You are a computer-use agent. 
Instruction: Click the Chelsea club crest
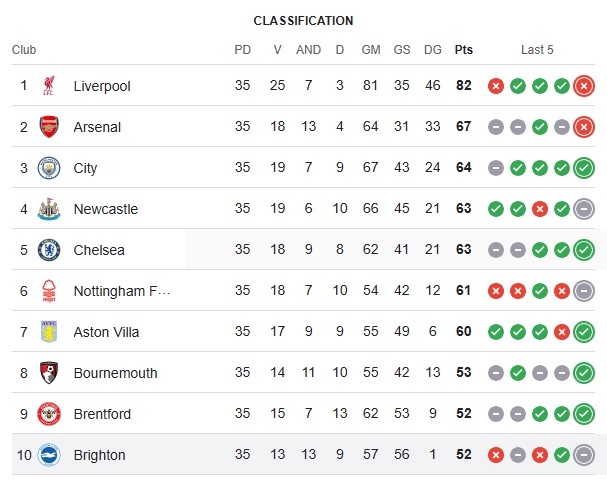[49, 250]
